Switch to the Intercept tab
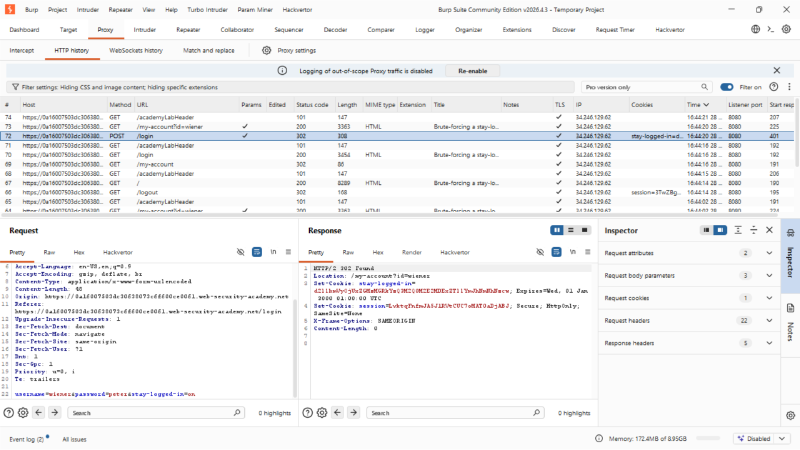Image resolution: width=800 pixels, height=450 pixels. [x=21, y=51]
